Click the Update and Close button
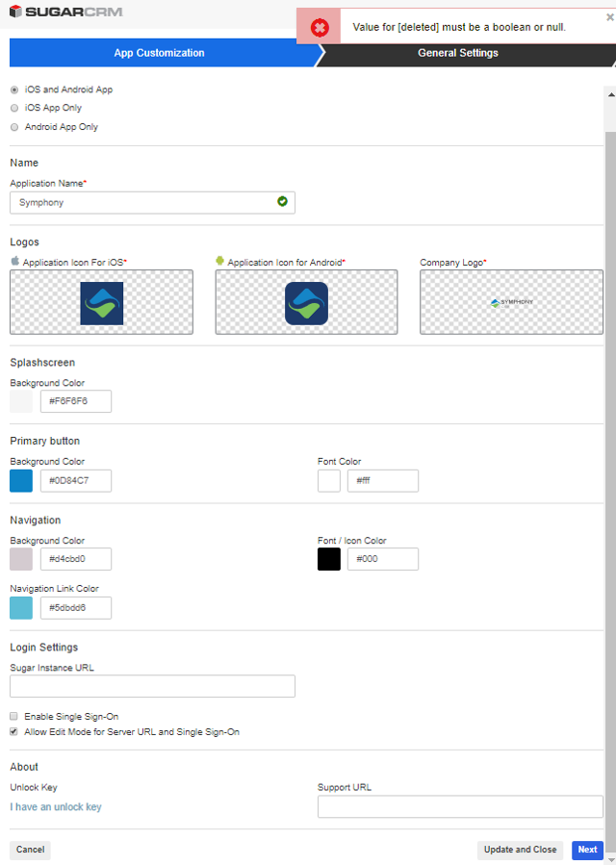616x865 pixels. (x=520, y=850)
